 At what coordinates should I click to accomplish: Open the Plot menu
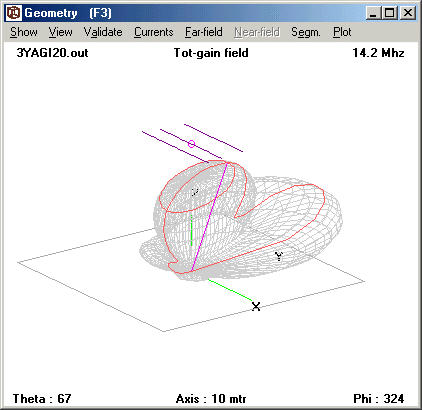point(342,32)
